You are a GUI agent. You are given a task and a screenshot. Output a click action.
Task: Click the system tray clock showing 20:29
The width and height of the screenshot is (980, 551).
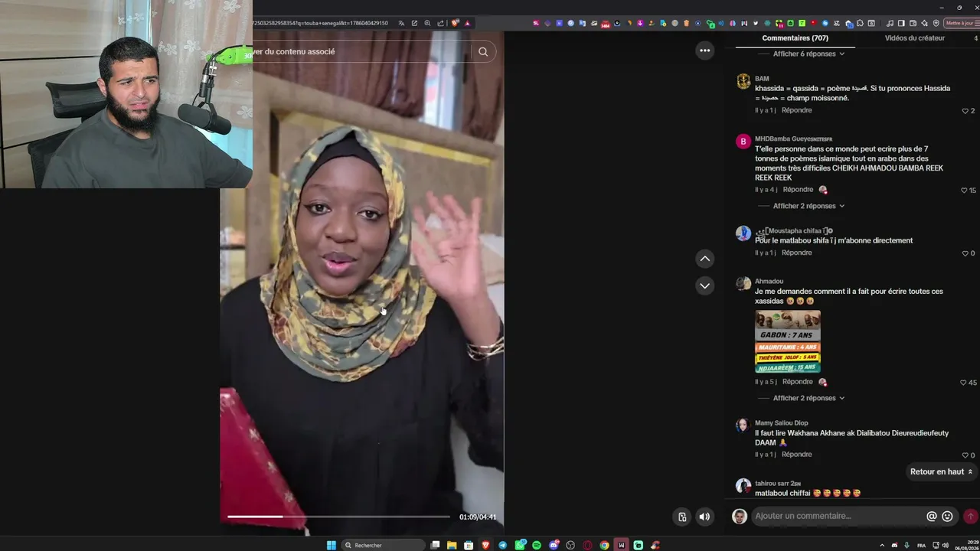click(x=968, y=545)
